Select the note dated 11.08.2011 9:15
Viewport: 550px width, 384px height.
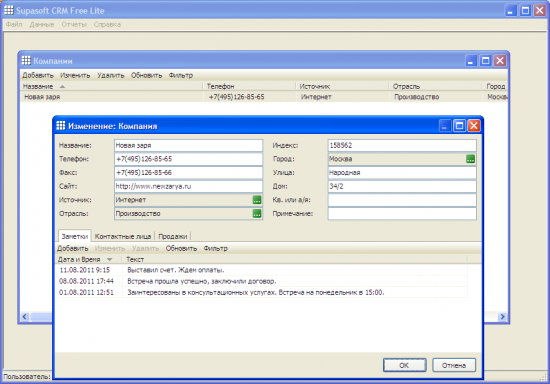[262, 270]
